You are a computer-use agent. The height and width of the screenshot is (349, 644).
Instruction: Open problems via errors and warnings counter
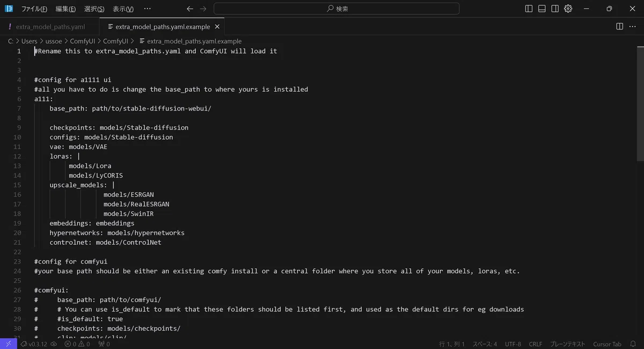click(x=78, y=344)
